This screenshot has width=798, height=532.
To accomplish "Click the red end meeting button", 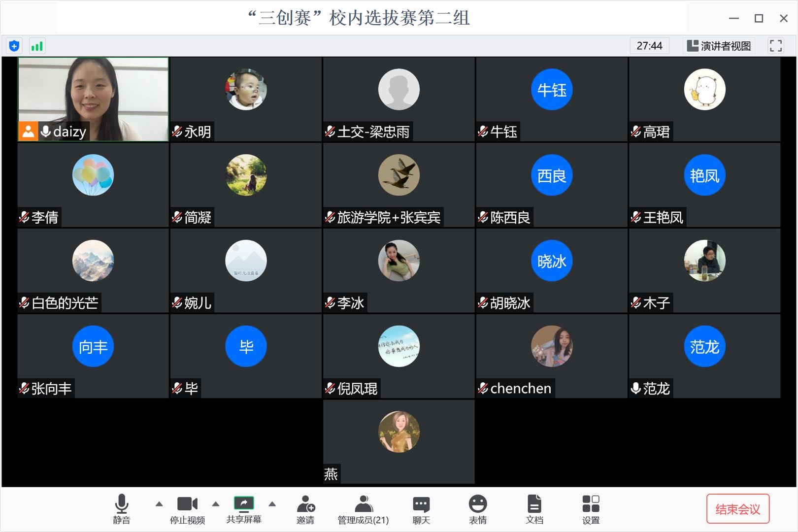I will pos(737,509).
